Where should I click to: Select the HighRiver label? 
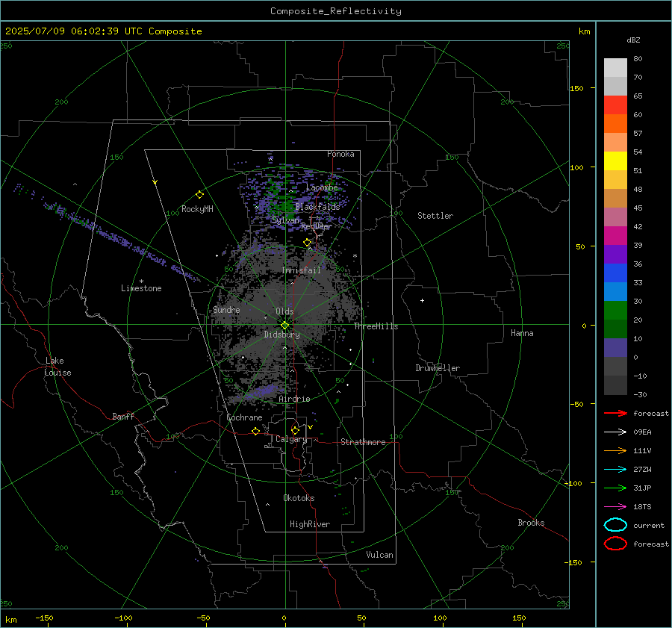pyautogui.click(x=310, y=524)
